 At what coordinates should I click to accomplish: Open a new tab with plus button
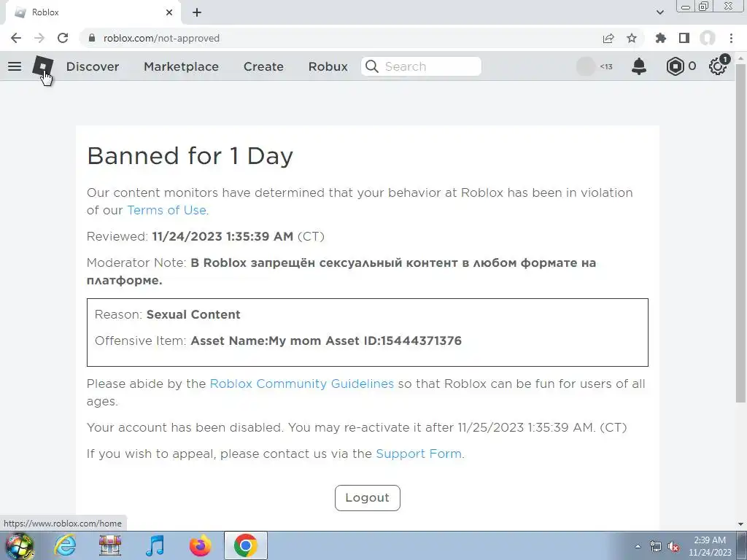pos(197,12)
